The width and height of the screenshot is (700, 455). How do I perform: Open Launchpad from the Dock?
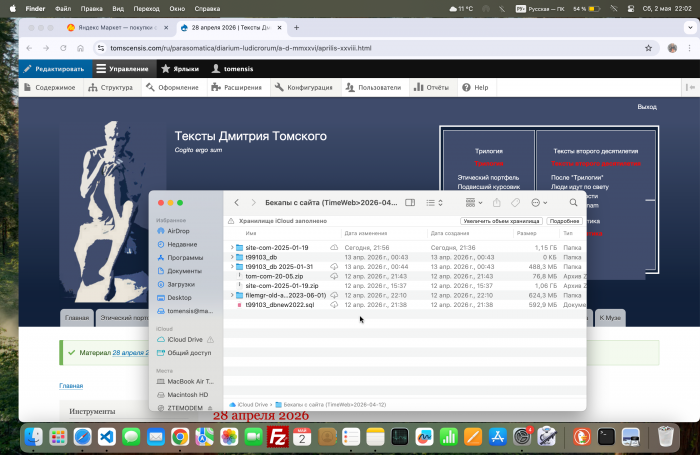(x=58, y=437)
